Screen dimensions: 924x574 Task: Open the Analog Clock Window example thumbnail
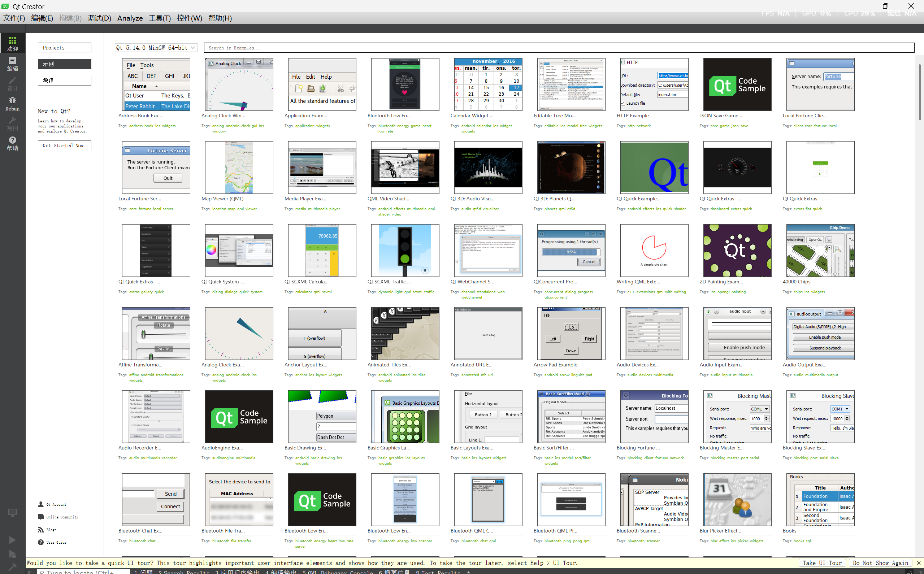239,85
